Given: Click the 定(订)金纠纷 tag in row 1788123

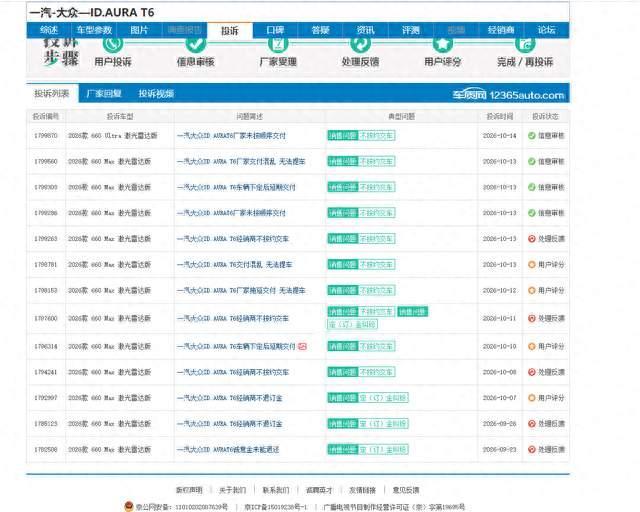Looking at the screenshot, I should pos(383,424).
